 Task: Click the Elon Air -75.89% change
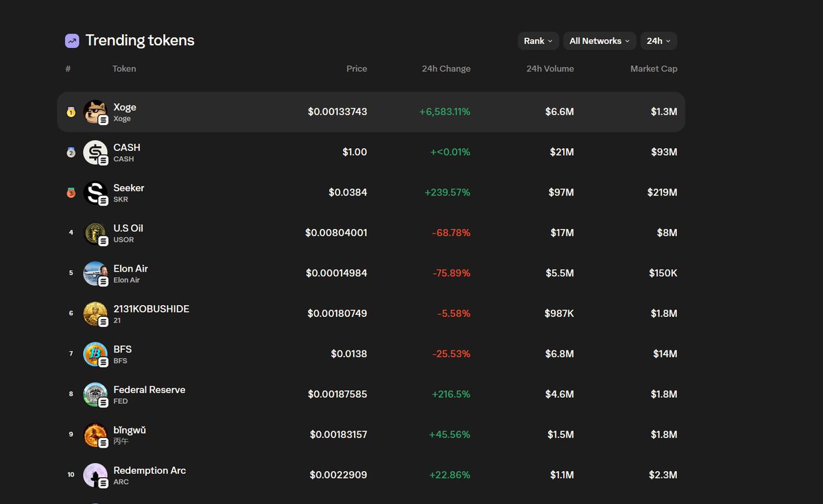(451, 273)
